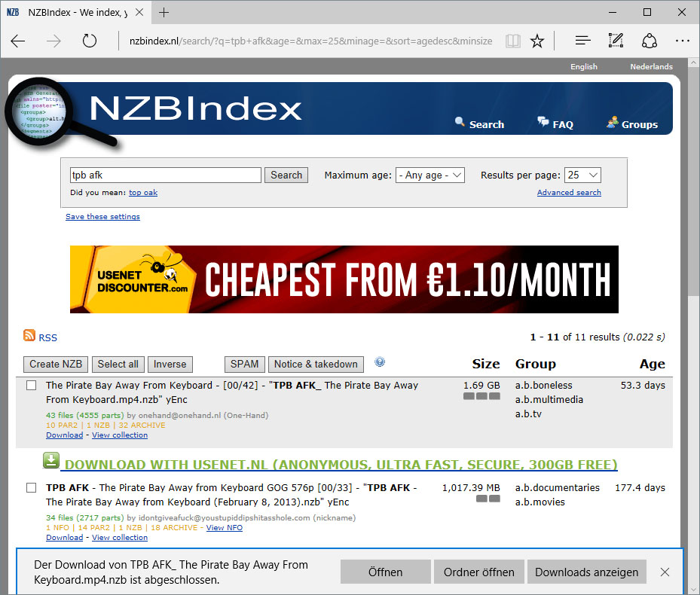
Task: Click View NFO link
Action: click(x=224, y=528)
